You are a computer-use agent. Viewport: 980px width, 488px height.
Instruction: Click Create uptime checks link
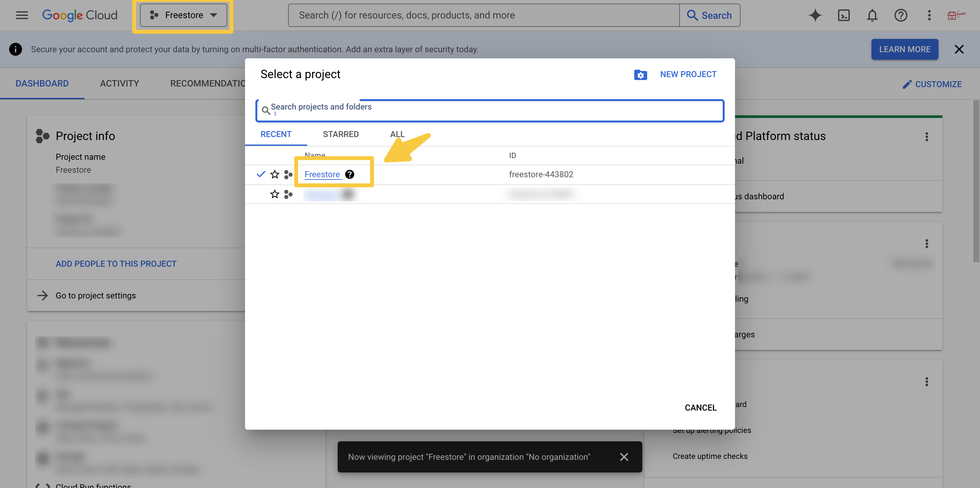click(710, 457)
